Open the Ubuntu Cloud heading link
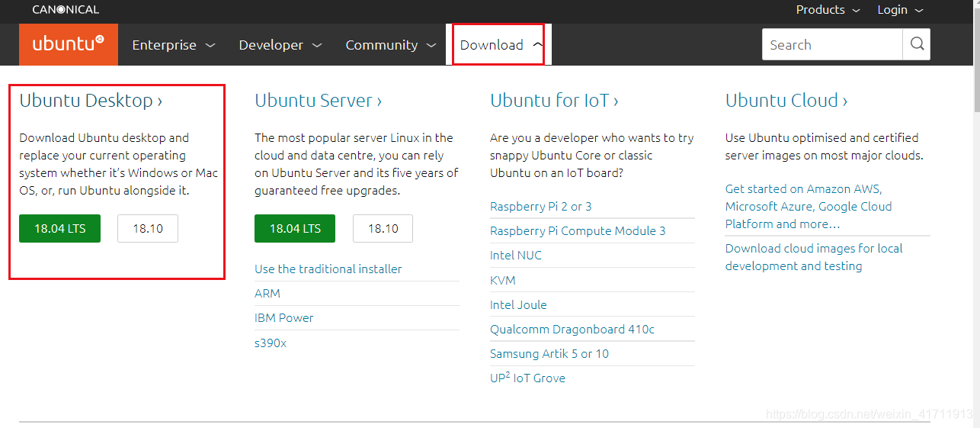980x428 pixels. point(786,101)
